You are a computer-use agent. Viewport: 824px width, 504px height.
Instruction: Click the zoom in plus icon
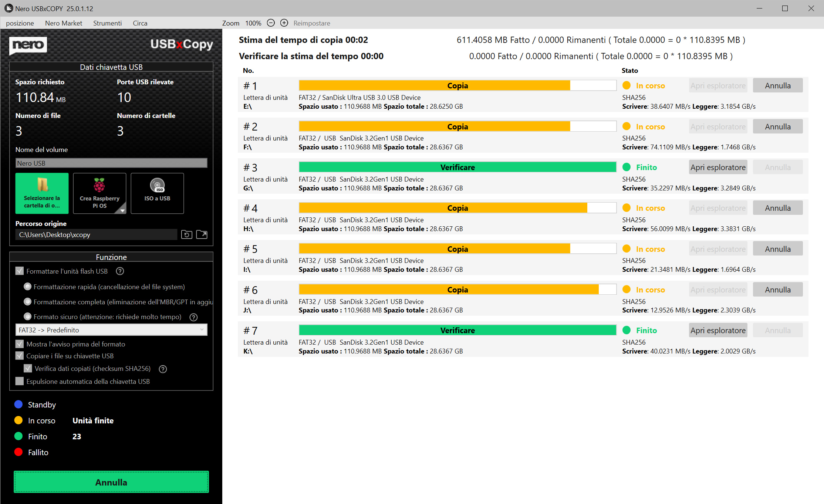pyautogui.click(x=284, y=23)
